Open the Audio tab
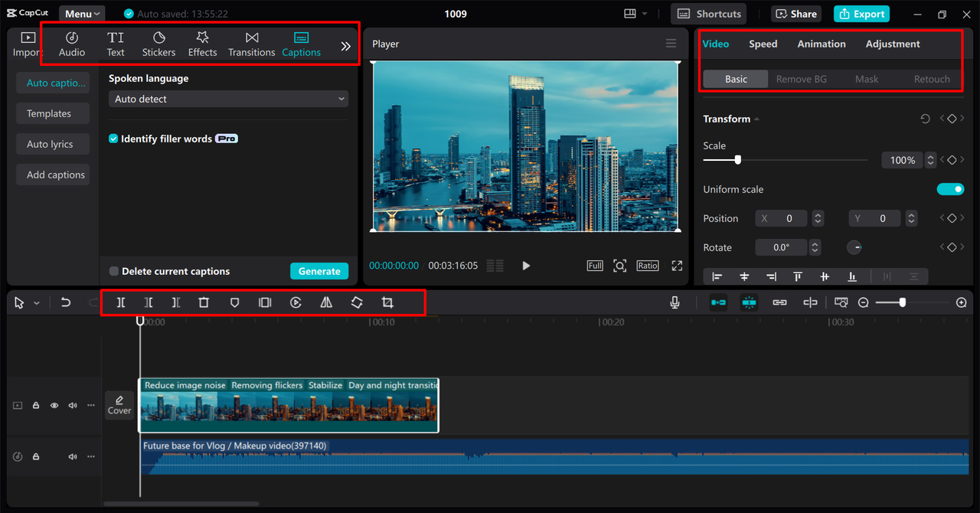Viewport: 980px width, 513px height. tap(72, 44)
